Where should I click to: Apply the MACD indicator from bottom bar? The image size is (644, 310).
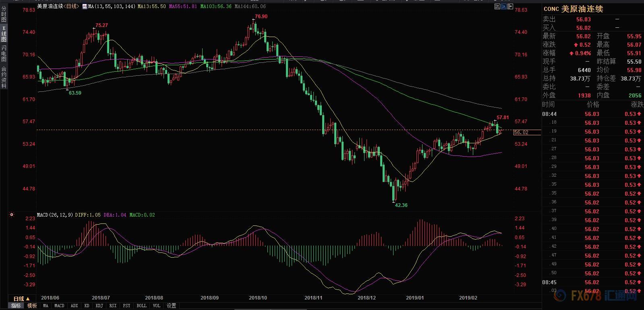coord(59,306)
